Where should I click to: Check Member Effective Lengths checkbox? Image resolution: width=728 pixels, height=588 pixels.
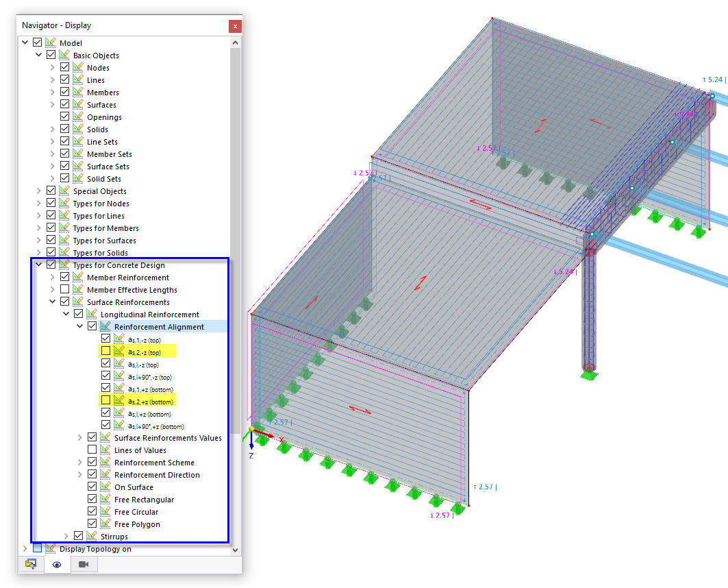tap(64, 289)
